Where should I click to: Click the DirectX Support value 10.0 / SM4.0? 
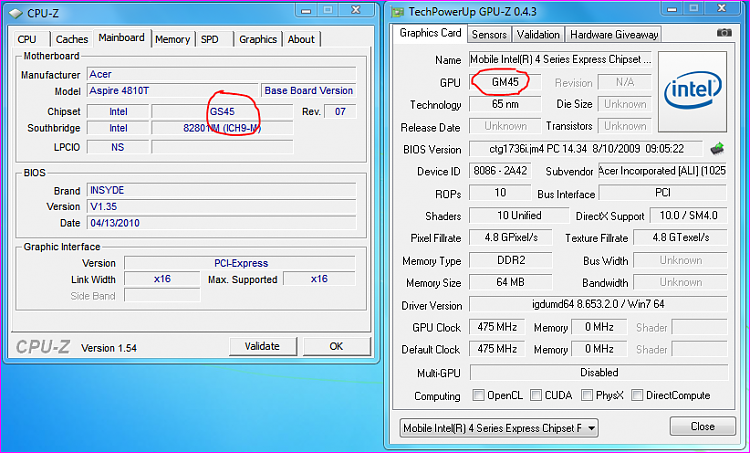pos(688,215)
